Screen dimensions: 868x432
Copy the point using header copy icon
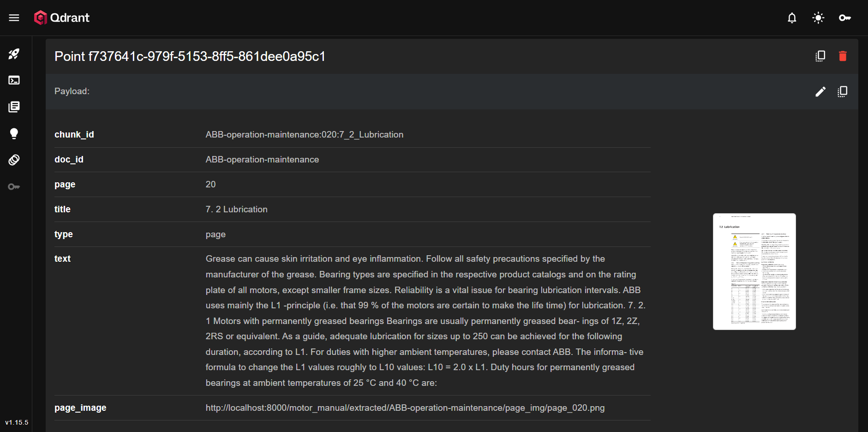point(820,56)
